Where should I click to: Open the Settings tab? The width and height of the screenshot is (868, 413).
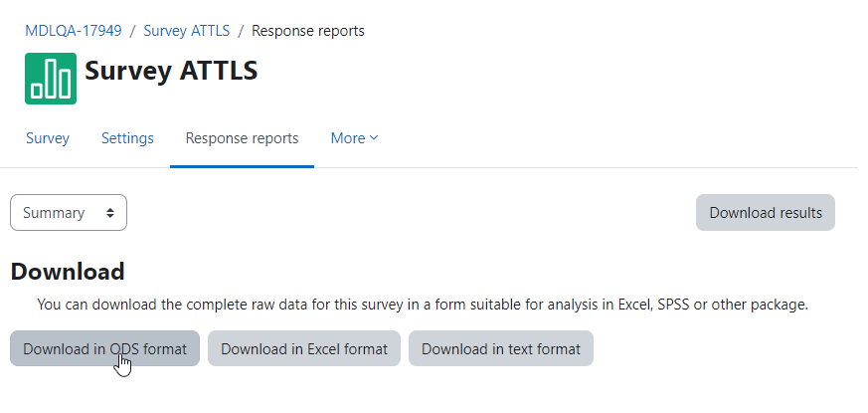tap(127, 138)
